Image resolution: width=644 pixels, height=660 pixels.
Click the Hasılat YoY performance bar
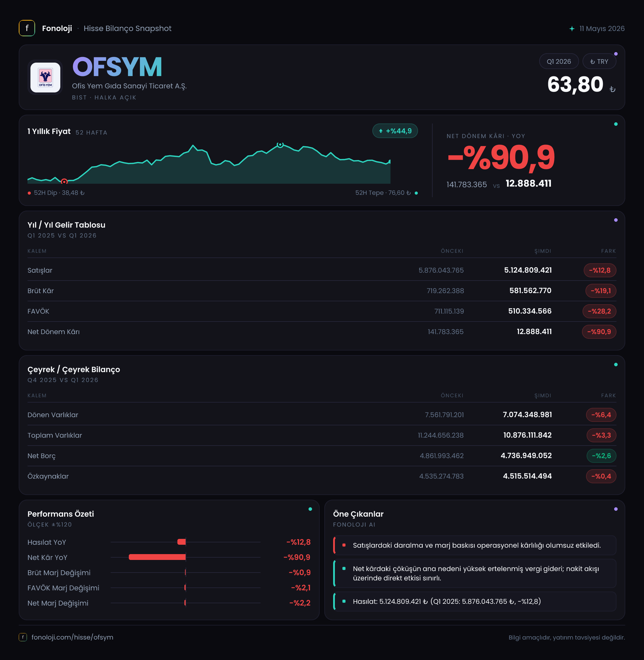click(x=181, y=542)
